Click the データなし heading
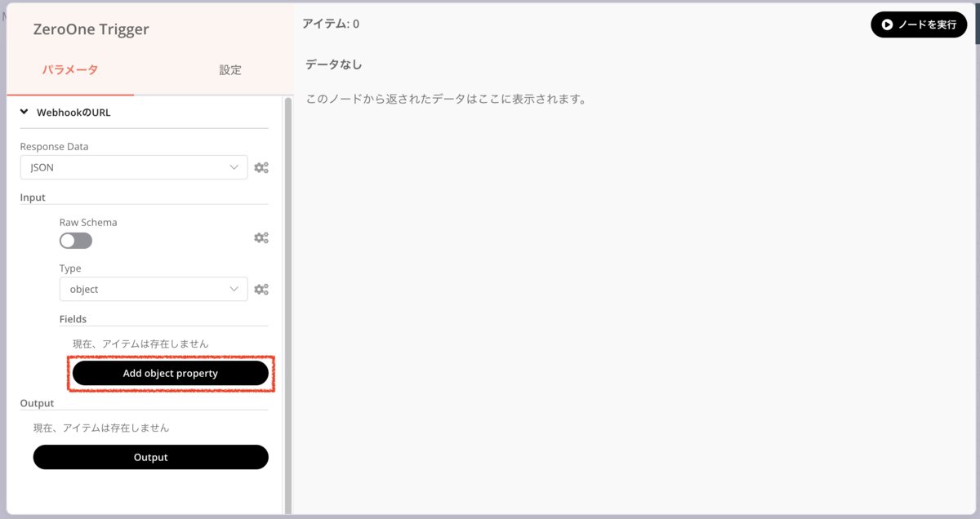The image size is (980, 519). coord(333,64)
